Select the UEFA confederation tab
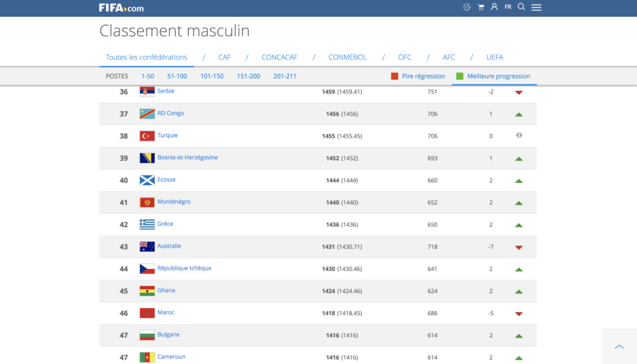This screenshot has height=364, width=637. click(494, 57)
